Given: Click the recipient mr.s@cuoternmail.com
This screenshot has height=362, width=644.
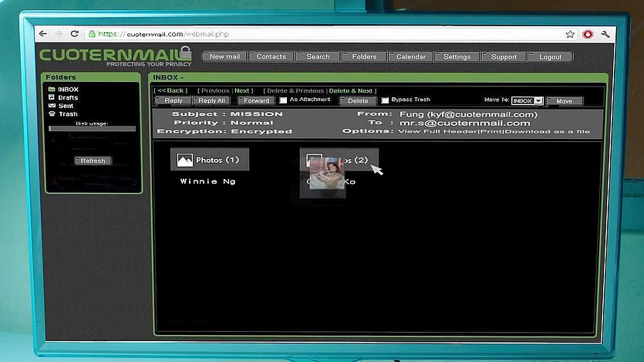Looking at the screenshot, I should coord(464,123).
